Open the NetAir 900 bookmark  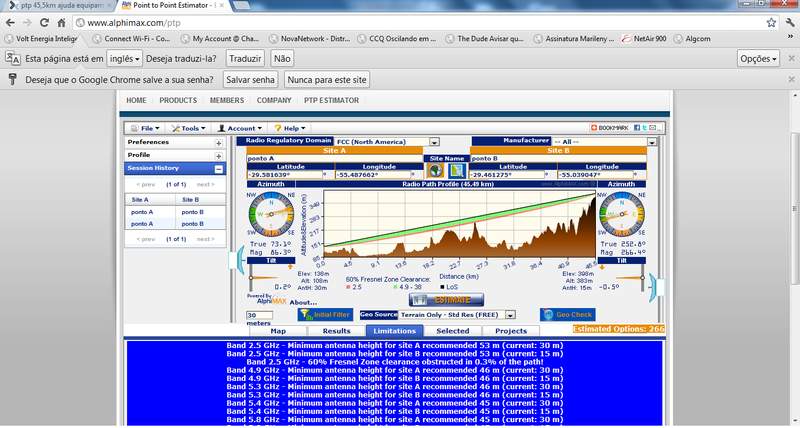point(644,38)
